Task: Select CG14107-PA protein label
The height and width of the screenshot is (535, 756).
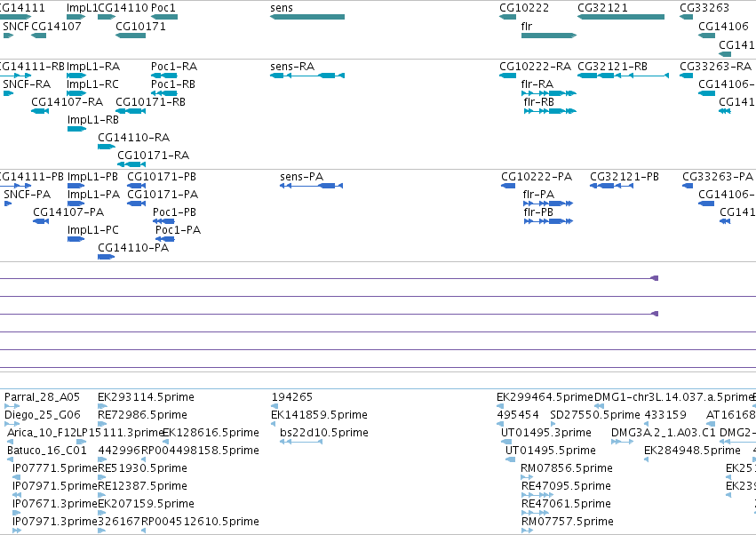Action: click(x=68, y=212)
